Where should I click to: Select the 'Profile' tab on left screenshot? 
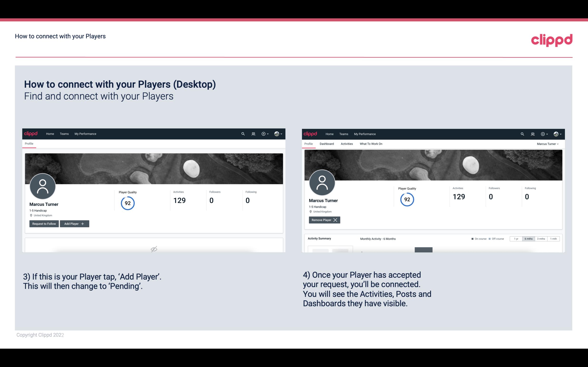tap(29, 144)
